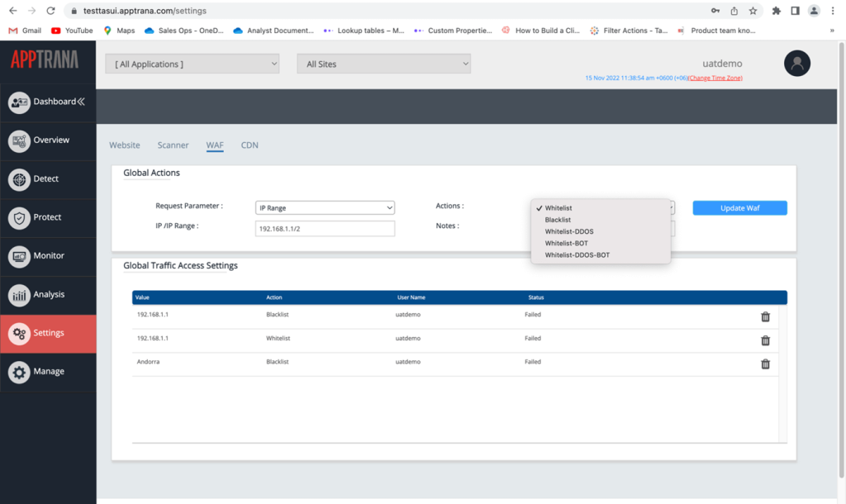Viewport: 846px width, 504px height.
Task: Switch to the CDN tab
Action: pos(250,145)
